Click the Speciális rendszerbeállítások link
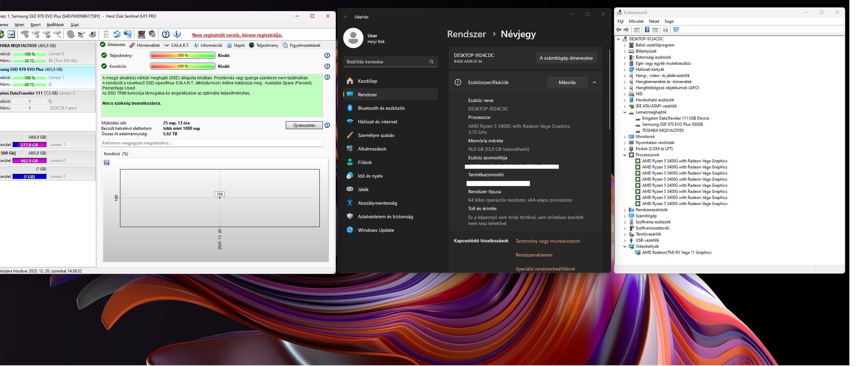Screen dimensions: 868x366 pos(545,269)
